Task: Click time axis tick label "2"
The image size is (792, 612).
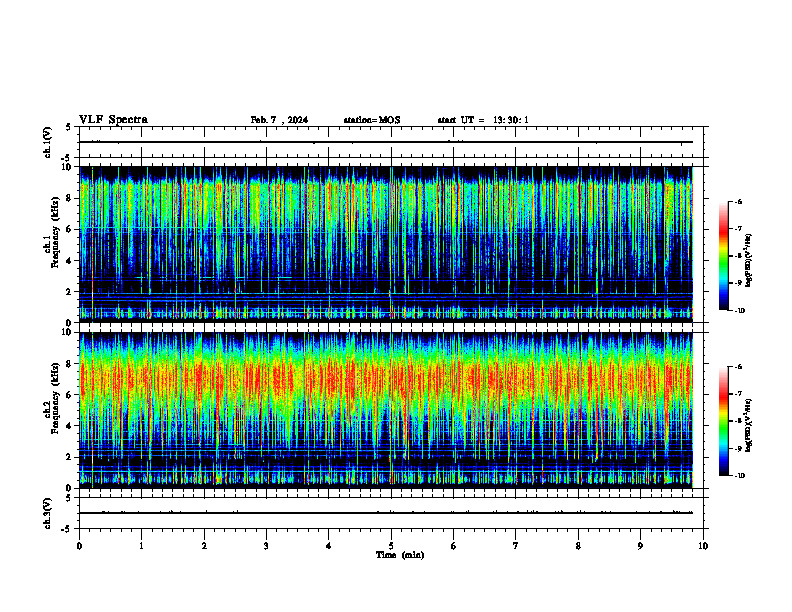Action: (204, 546)
